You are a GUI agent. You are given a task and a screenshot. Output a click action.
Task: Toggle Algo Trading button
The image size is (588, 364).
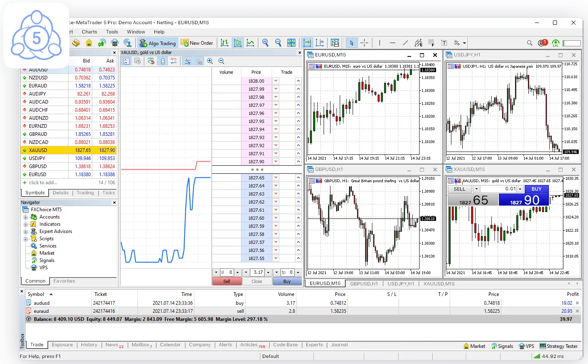pos(158,43)
